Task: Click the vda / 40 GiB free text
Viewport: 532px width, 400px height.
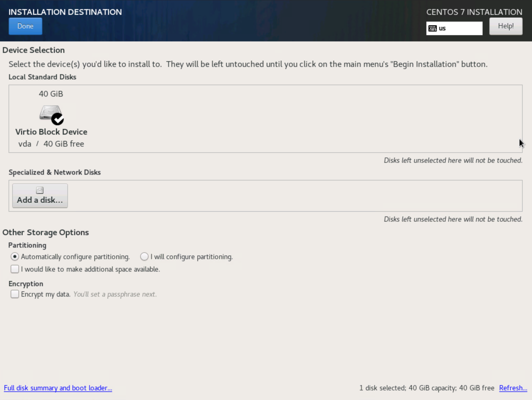Action: 51,144
